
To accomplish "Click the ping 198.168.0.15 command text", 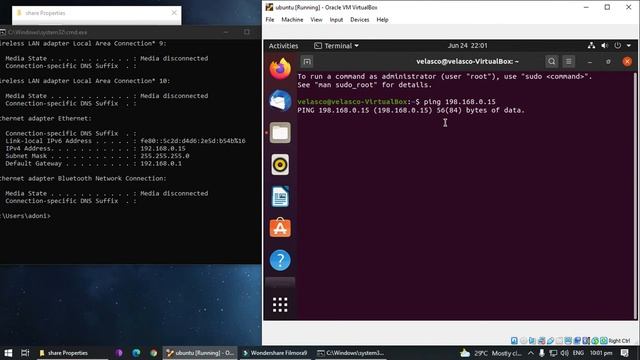I will (x=460, y=102).
